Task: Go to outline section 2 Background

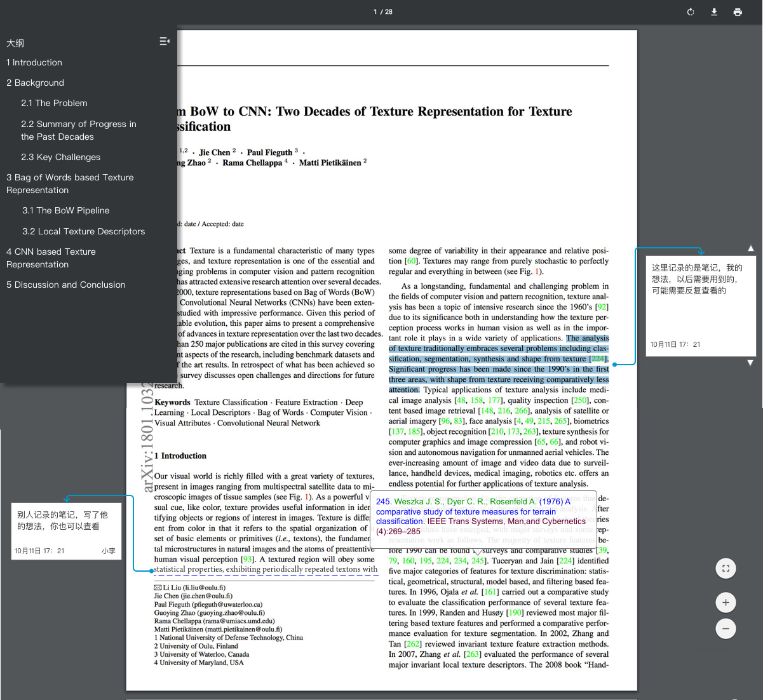Action: (x=35, y=83)
